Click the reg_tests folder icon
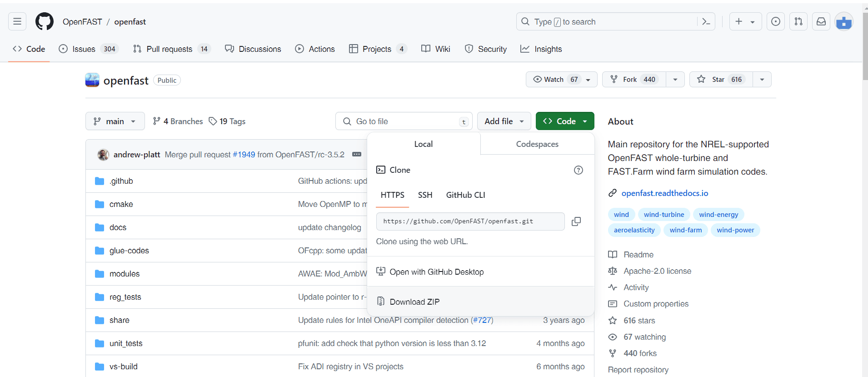 (x=100, y=297)
